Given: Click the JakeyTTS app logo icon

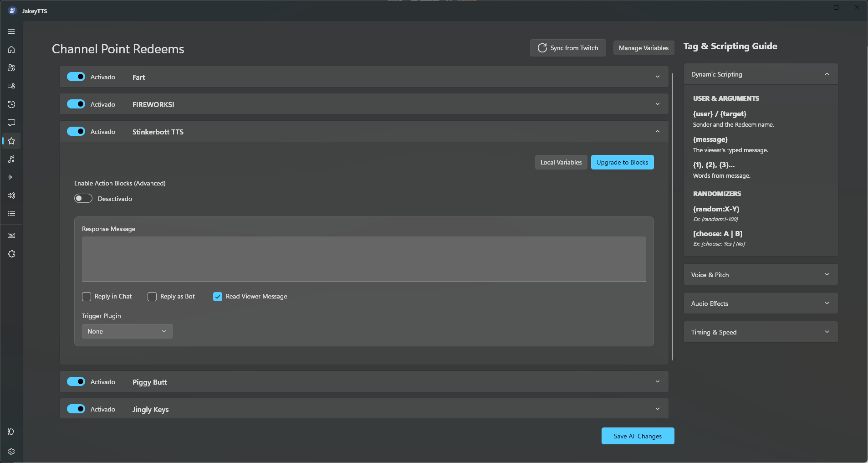Looking at the screenshot, I should coord(12,10).
